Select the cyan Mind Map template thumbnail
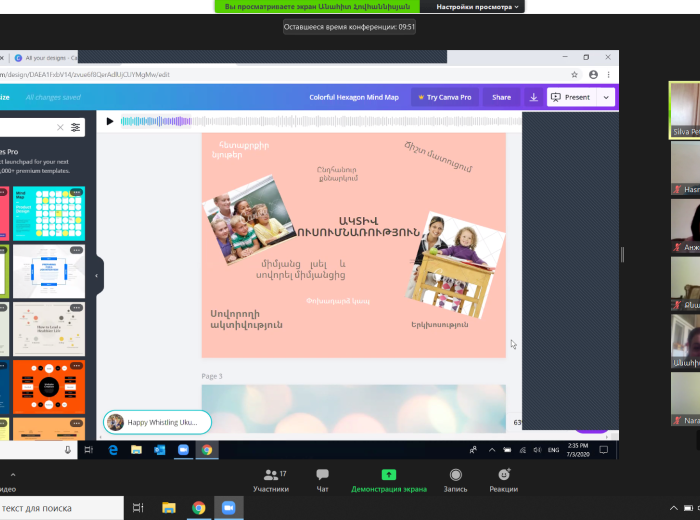700x520 pixels. point(49,213)
